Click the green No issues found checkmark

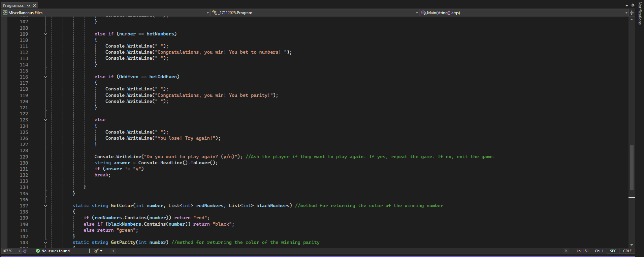coord(38,251)
